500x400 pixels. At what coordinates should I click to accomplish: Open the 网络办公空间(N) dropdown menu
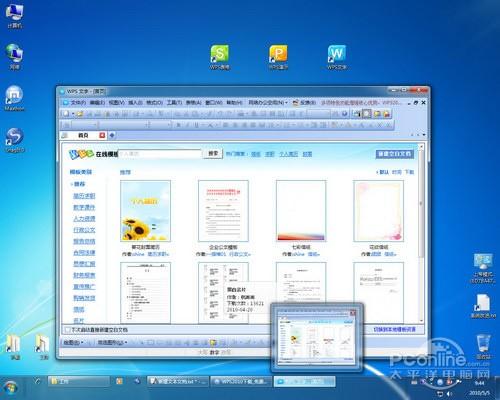(x=268, y=103)
